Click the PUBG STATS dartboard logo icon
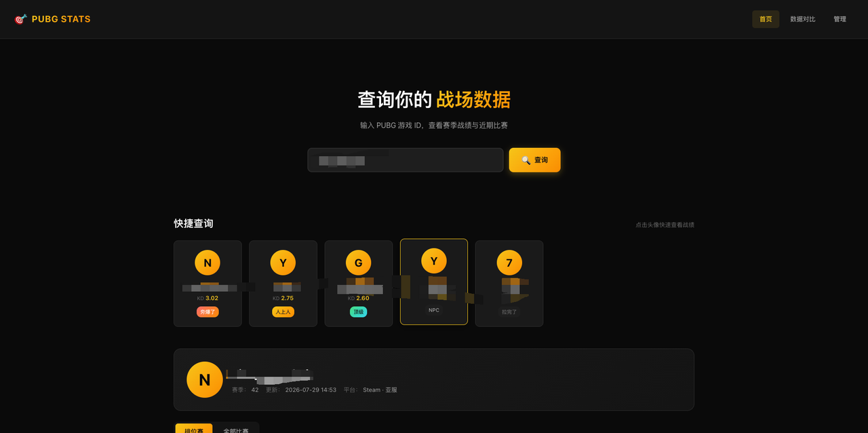Image resolution: width=868 pixels, height=433 pixels. click(x=20, y=19)
